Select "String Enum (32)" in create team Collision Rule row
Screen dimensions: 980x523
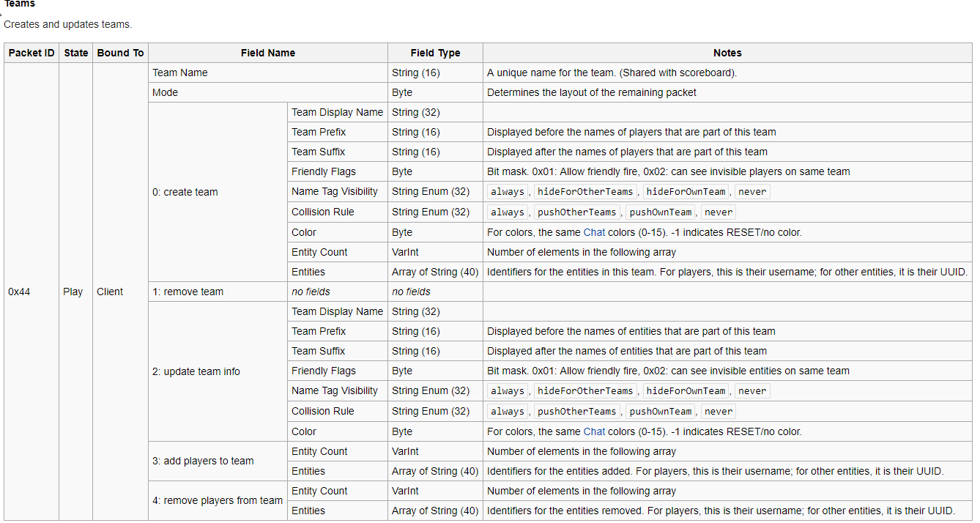(431, 212)
